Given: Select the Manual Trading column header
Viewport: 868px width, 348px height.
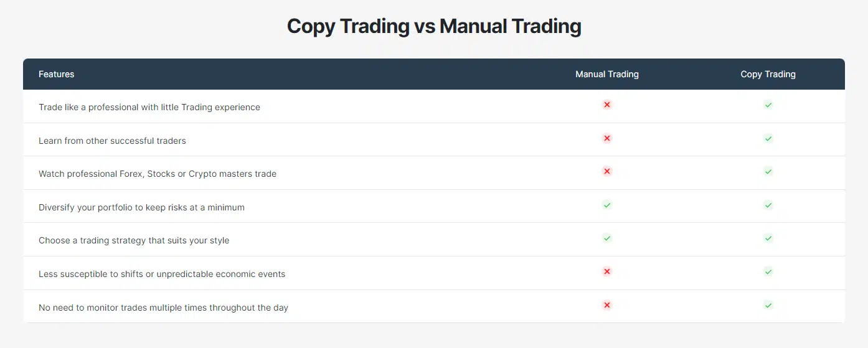Looking at the screenshot, I should (607, 74).
